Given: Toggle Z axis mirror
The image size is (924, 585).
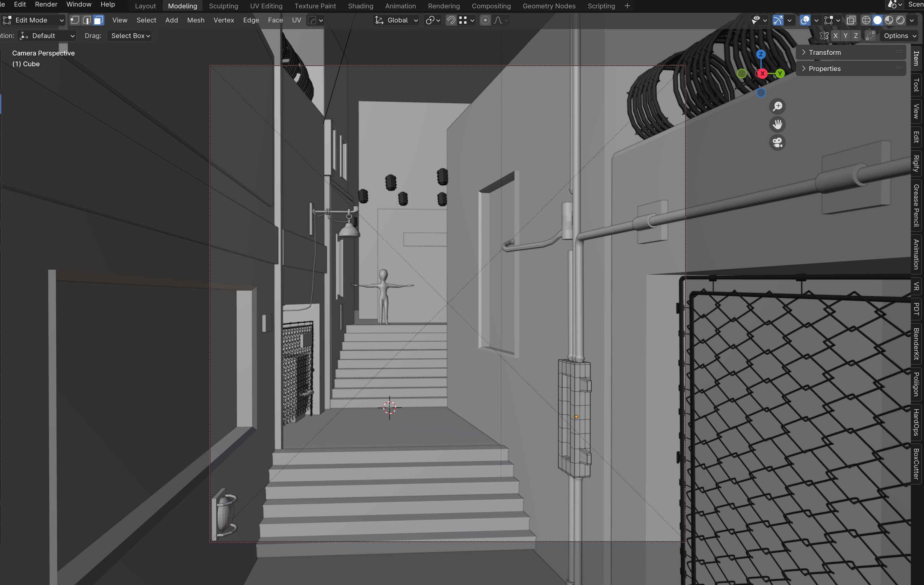Looking at the screenshot, I should coord(856,36).
